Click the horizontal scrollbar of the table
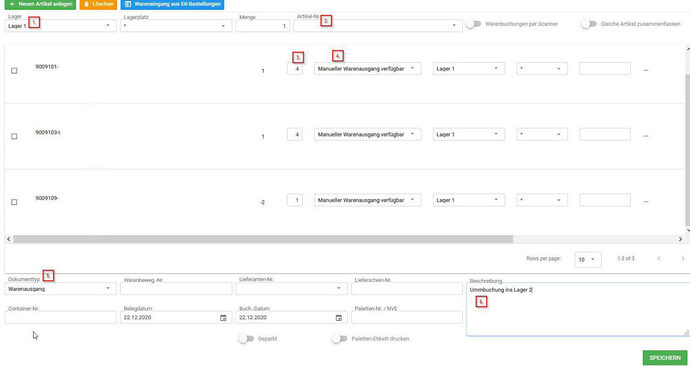This screenshot has height=367, width=690. point(263,239)
